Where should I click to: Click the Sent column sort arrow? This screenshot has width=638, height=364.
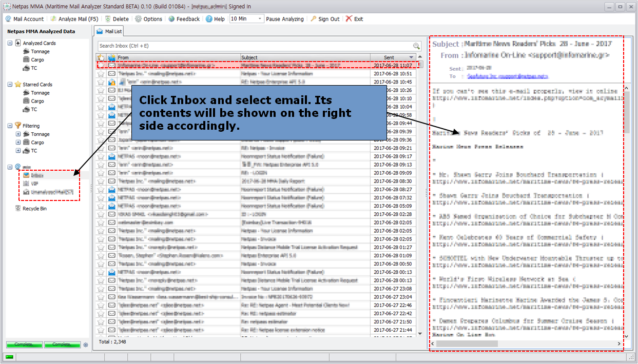411,57
